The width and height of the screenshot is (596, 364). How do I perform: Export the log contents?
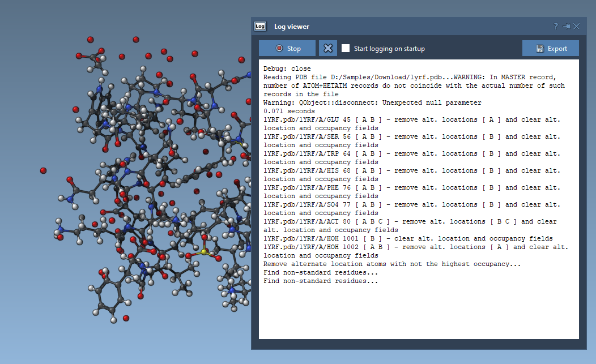point(550,49)
